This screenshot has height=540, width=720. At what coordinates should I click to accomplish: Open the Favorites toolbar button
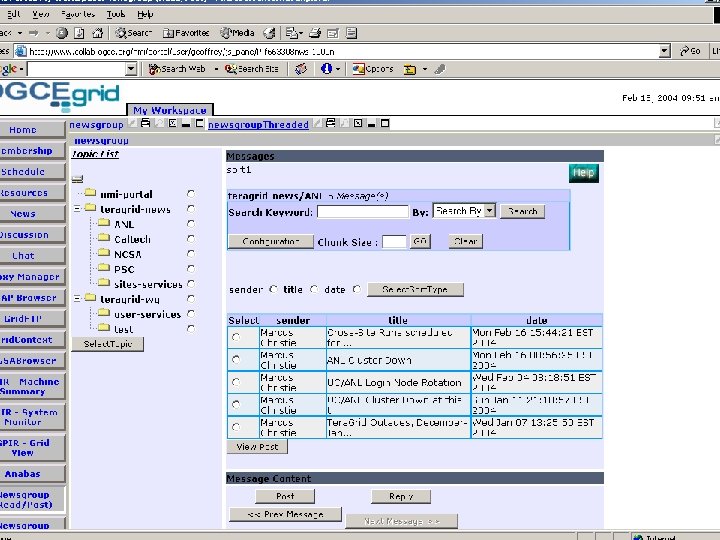click(x=186, y=33)
